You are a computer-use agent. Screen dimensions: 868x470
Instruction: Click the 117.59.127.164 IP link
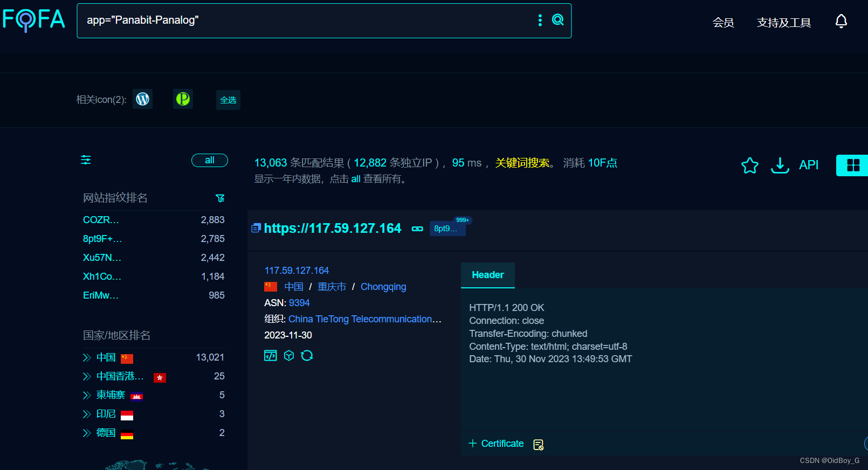[297, 271]
